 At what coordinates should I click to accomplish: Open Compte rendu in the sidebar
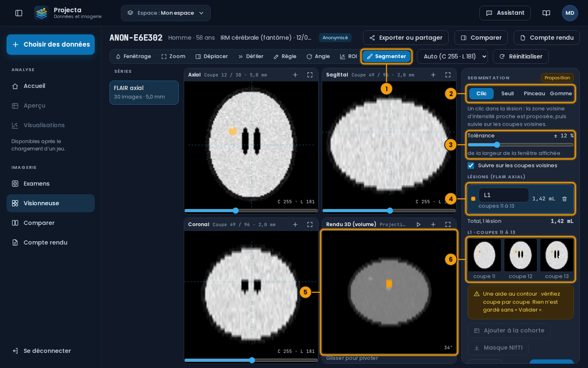pos(51,242)
